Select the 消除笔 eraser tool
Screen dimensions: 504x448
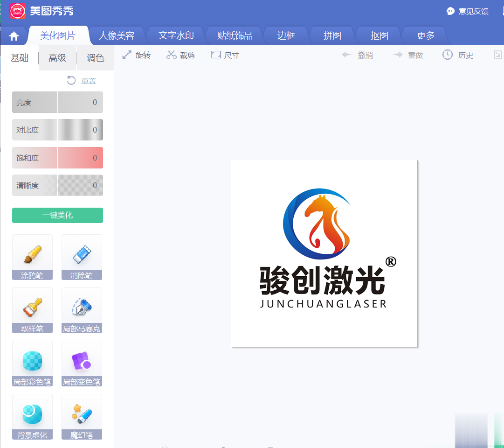coord(82,257)
